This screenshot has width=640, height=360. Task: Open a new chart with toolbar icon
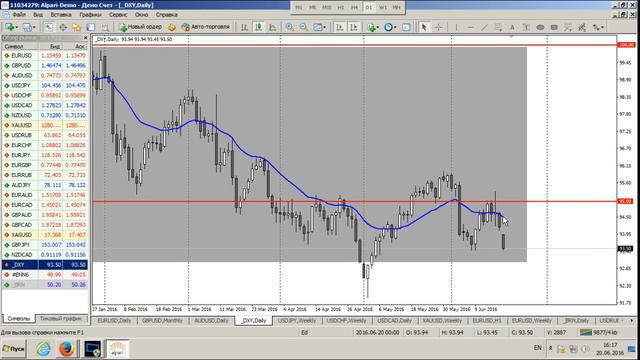point(9,27)
